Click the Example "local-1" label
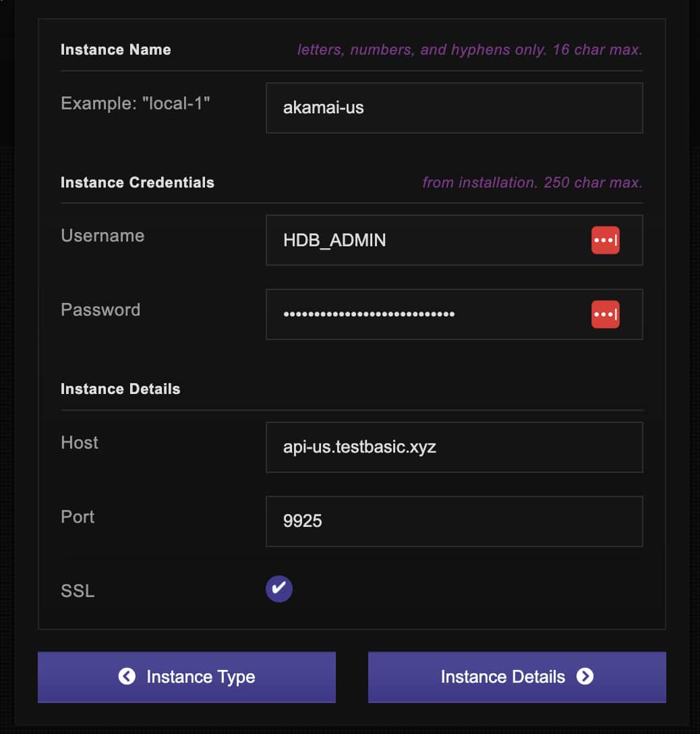The image size is (700, 734). (x=136, y=103)
